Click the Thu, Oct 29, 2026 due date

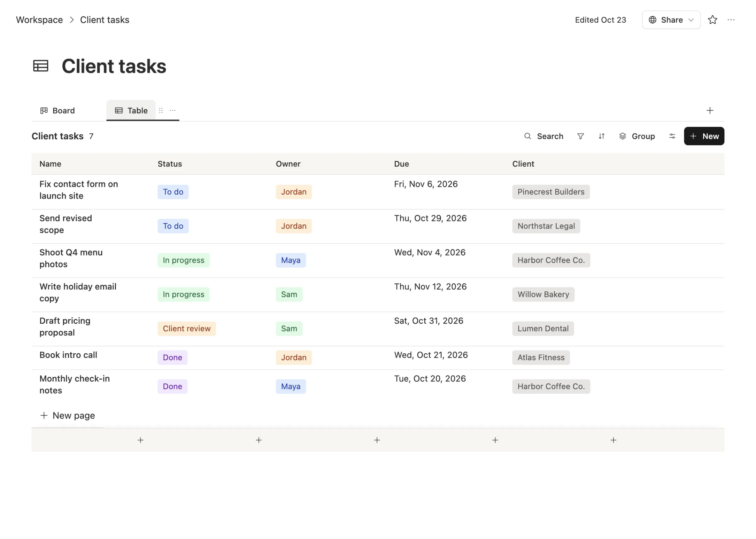coord(430,218)
